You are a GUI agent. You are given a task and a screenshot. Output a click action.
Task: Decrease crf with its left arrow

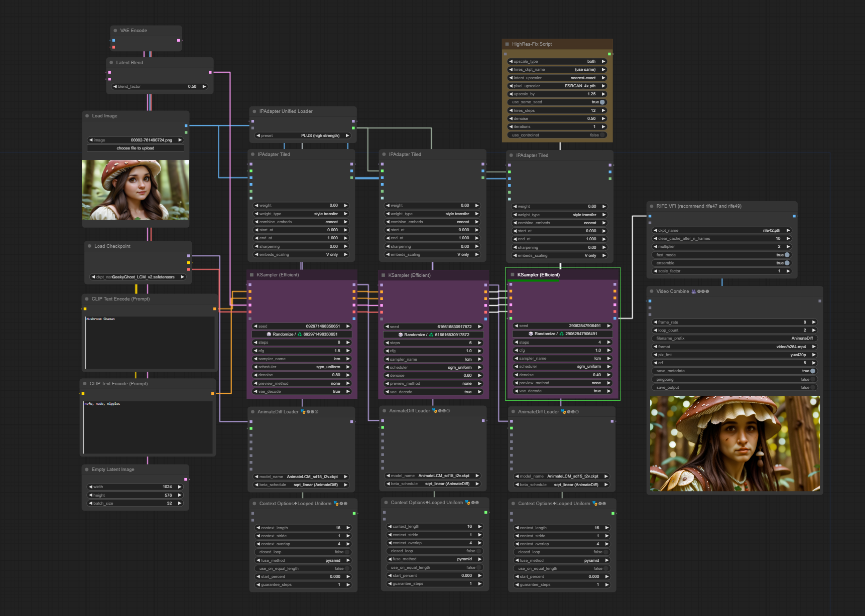[655, 363]
